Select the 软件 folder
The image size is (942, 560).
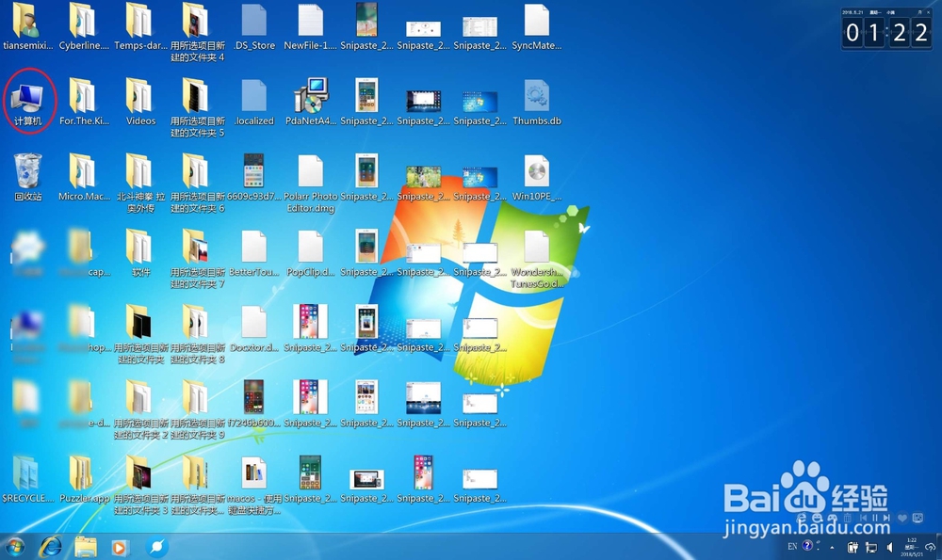(140, 253)
